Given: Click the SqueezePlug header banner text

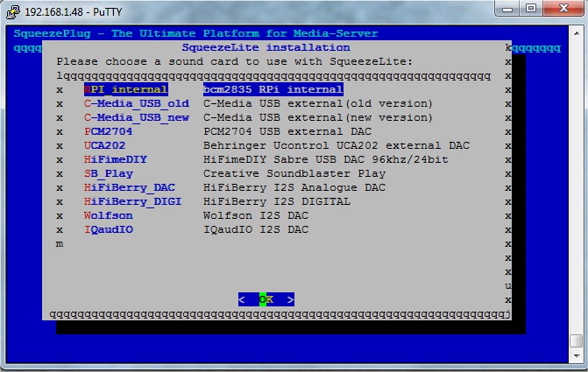Looking at the screenshot, I should pyautogui.click(x=195, y=33).
